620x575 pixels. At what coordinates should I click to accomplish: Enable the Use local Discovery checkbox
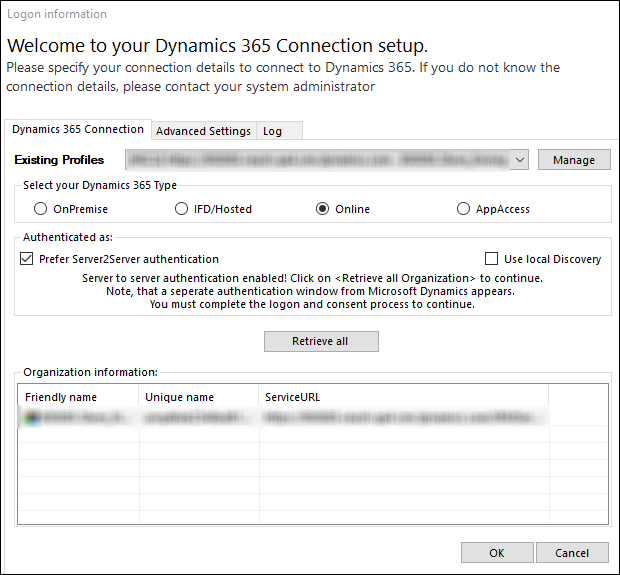point(491,259)
